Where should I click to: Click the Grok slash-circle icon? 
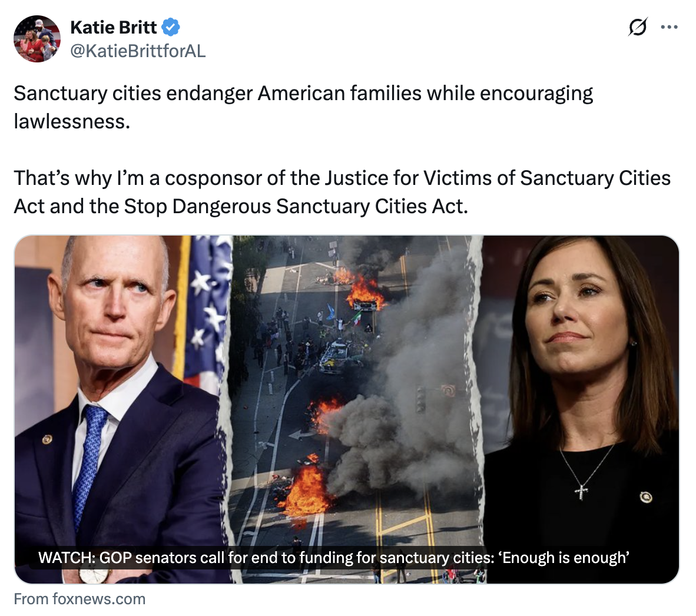638,27
